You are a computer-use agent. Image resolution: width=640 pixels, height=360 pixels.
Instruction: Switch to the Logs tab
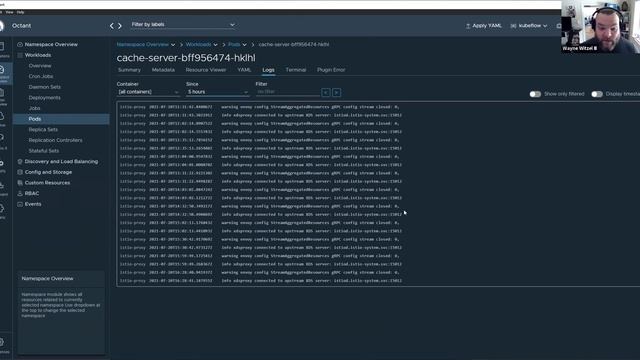[x=268, y=70]
